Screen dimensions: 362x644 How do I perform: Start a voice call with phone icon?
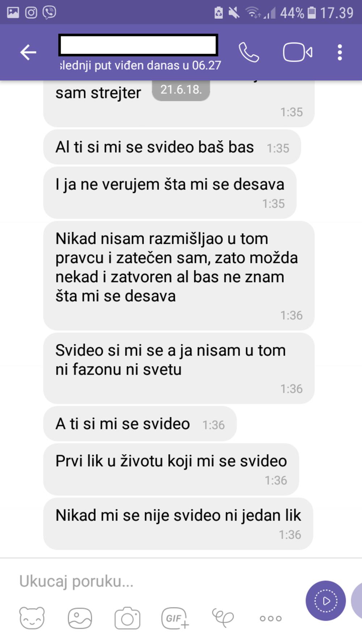click(249, 53)
